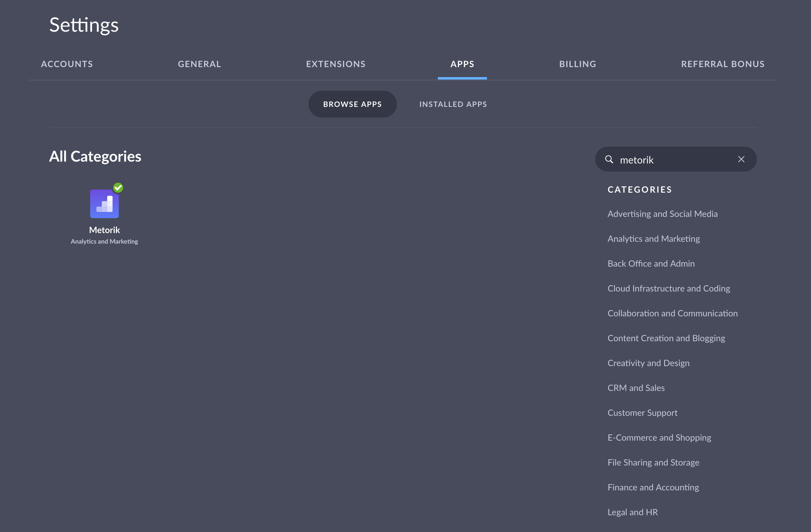The height and width of the screenshot is (532, 811).
Task: Click the magnifier search icon
Action: pos(609,159)
